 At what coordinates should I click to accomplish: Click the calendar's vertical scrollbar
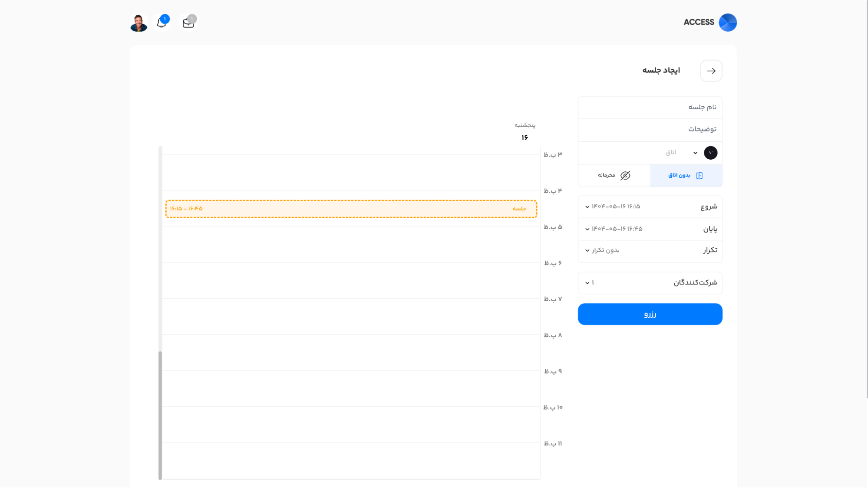(160, 414)
